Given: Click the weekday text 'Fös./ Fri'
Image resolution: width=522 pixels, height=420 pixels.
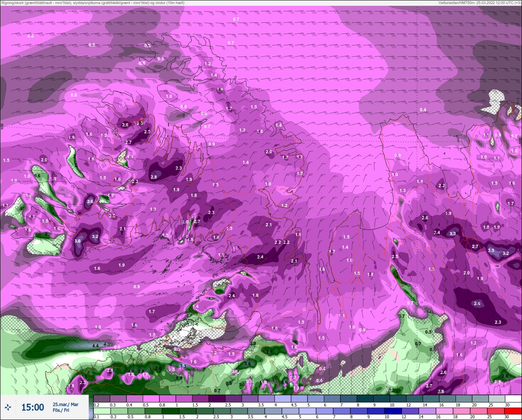Looking at the screenshot, I should click(61, 410).
